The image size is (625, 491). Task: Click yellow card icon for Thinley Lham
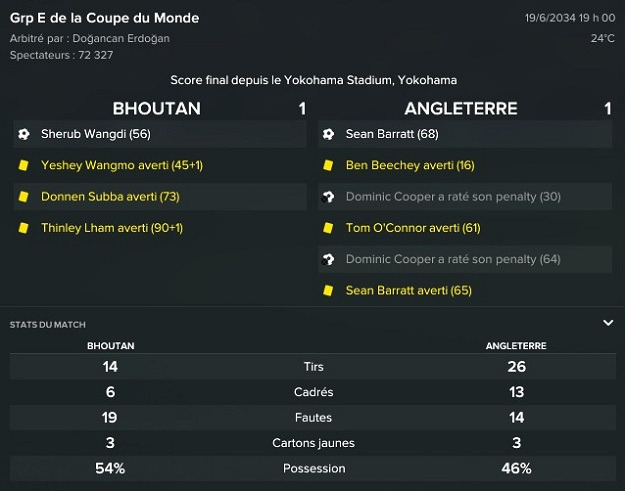pos(23,228)
